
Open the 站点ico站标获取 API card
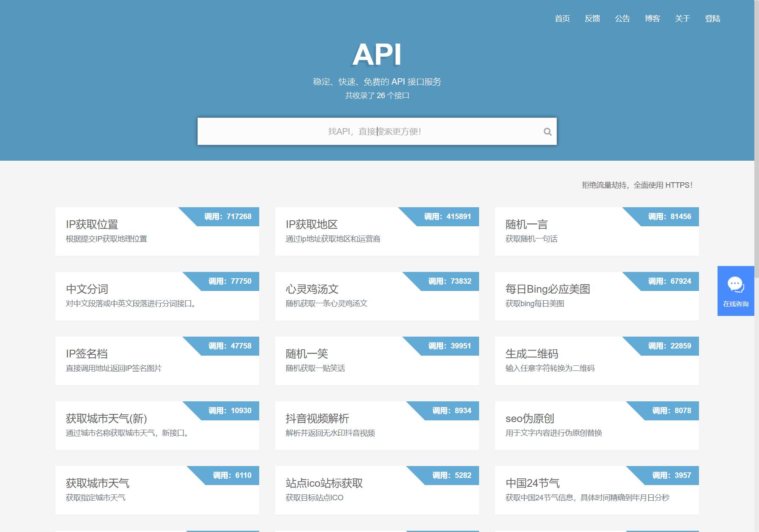[x=377, y=490]
